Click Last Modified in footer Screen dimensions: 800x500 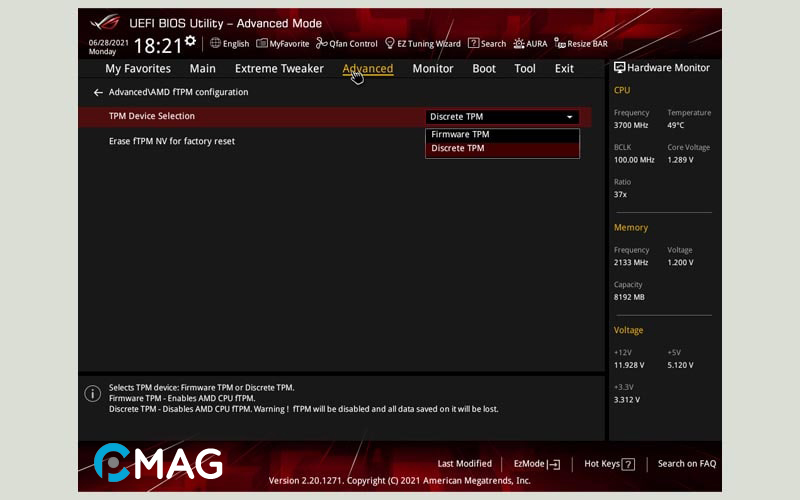[x=464, y=464]
